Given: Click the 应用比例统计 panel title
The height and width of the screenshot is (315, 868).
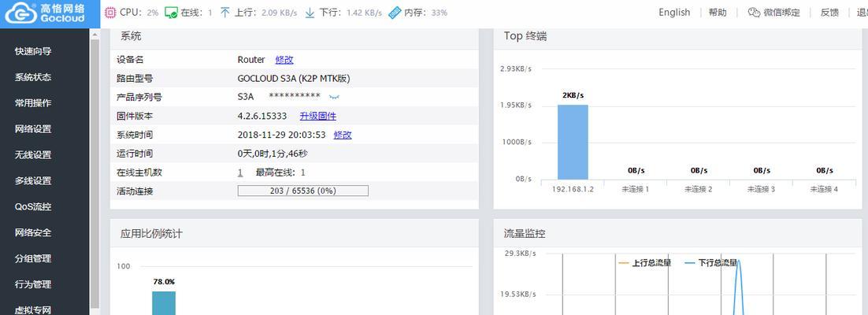Looking at the screenshot, I should coord(151,234).
